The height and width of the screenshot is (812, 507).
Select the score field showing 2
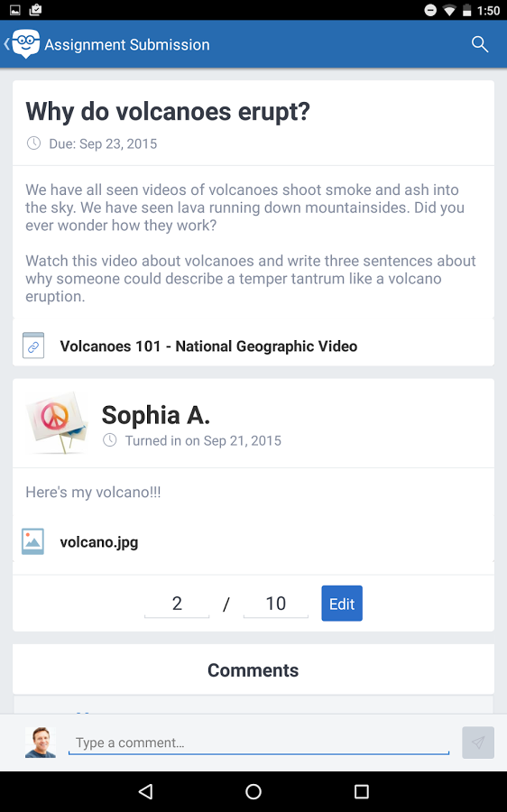(x=177, y=604)
